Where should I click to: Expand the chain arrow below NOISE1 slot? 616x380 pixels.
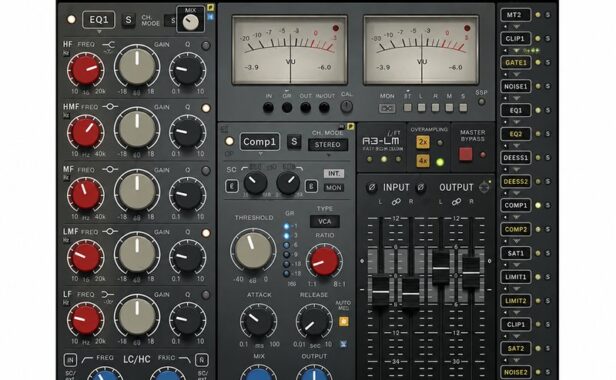pyautogui.click(x=517, y=98)
